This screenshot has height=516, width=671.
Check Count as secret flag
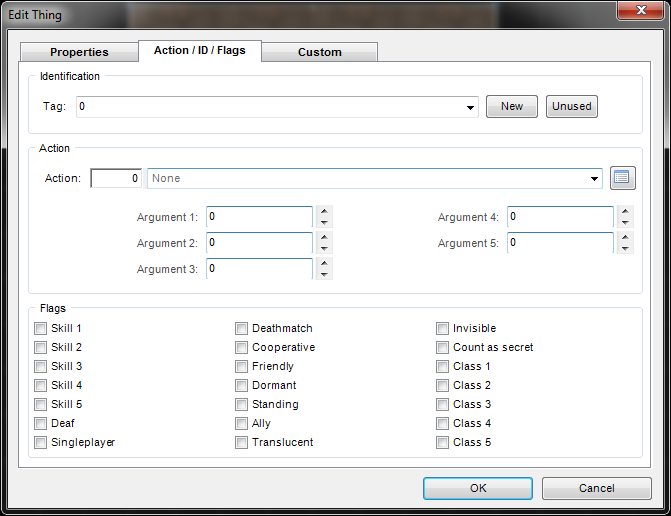click(442, 347)
